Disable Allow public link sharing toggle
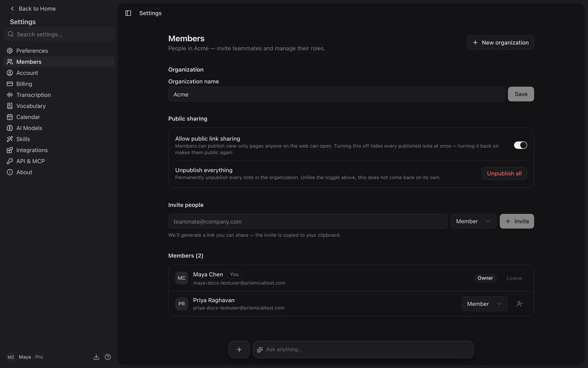This screenshot has height=368, width=588. pos(520,145)
